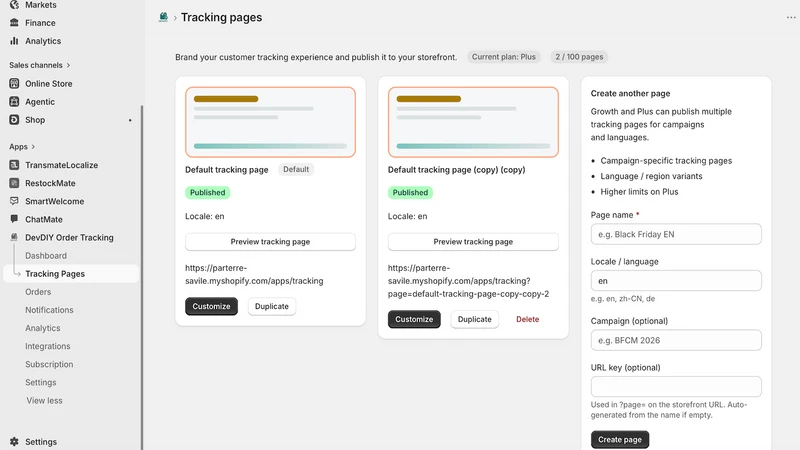Click the URL key (optional) input field
The image size is (800, 450).
tap(676, 387)
